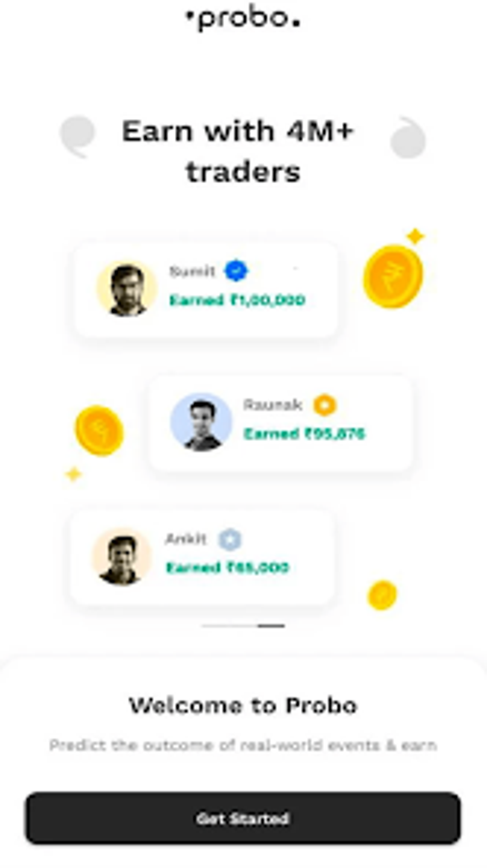Click the left grey quote decoration

coord(77,135)
